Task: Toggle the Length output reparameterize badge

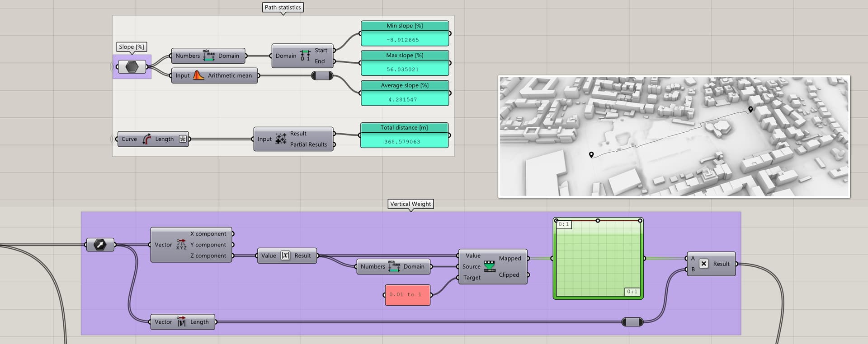Action: coord(183,139)
